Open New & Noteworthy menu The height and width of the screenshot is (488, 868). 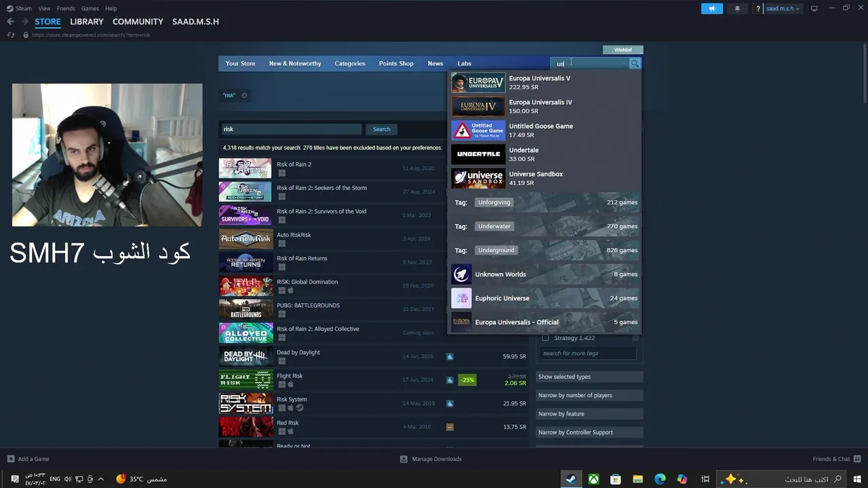click(295, 64)
